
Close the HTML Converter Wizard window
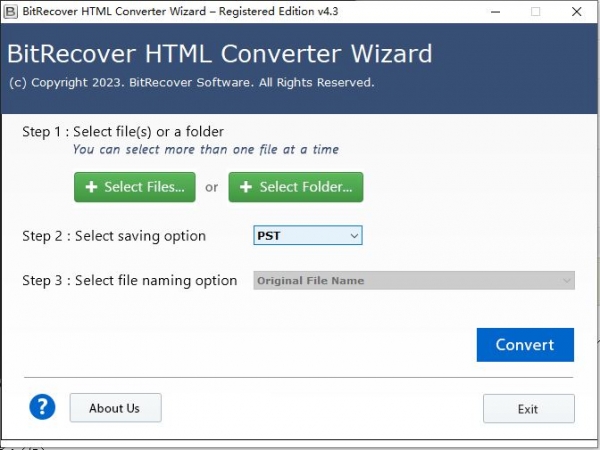click(x=577, y=12)
